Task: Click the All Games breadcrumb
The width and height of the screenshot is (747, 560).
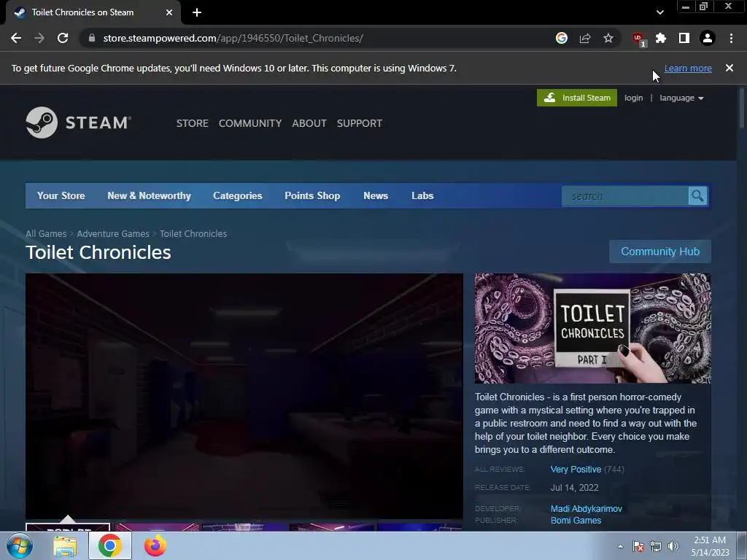Action: (46, 234)
